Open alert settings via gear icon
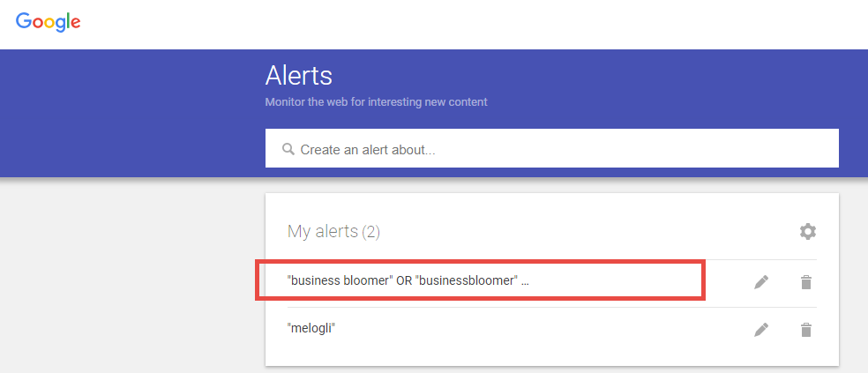Screen dimensions: 868x373 click(x=808, y=231)
